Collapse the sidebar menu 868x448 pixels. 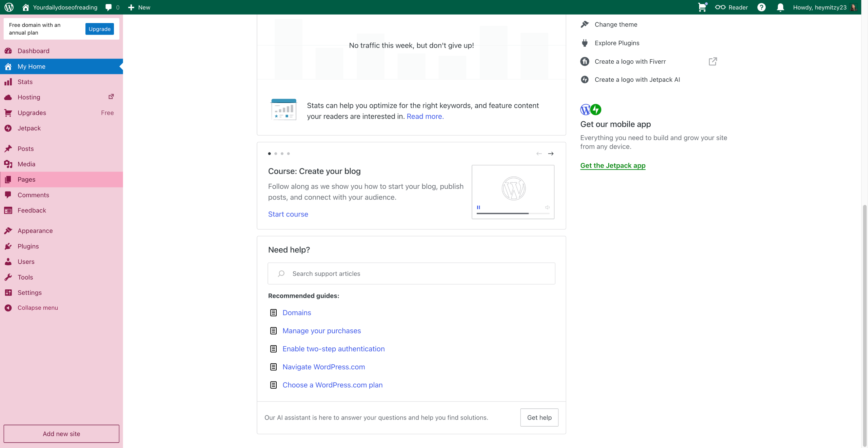coord(38,308)
